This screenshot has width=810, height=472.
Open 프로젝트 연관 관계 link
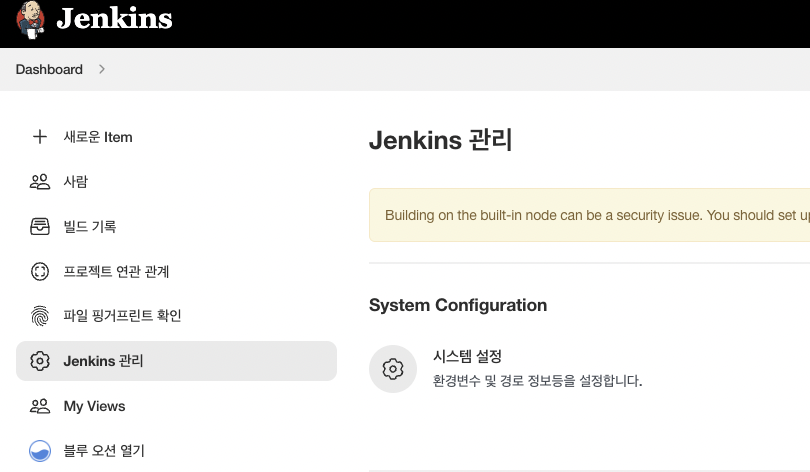116,271
